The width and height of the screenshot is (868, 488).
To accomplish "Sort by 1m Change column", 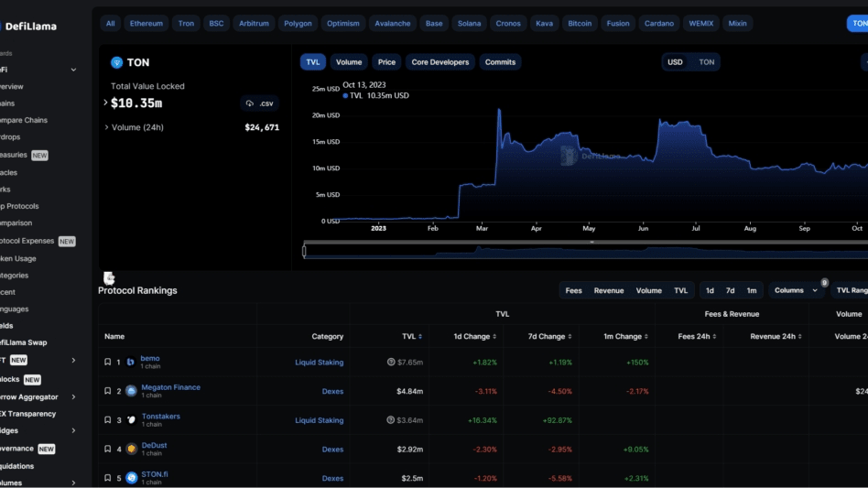I will pos(646,336).
